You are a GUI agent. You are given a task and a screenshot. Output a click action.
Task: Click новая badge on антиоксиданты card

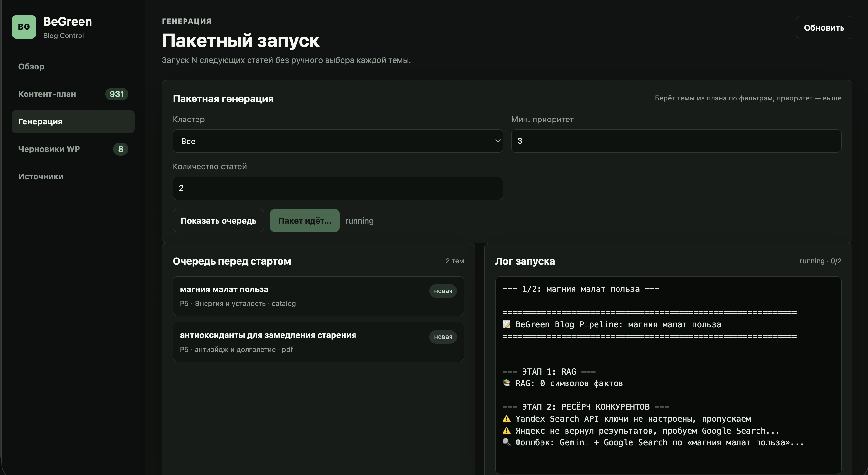(443, 337)
